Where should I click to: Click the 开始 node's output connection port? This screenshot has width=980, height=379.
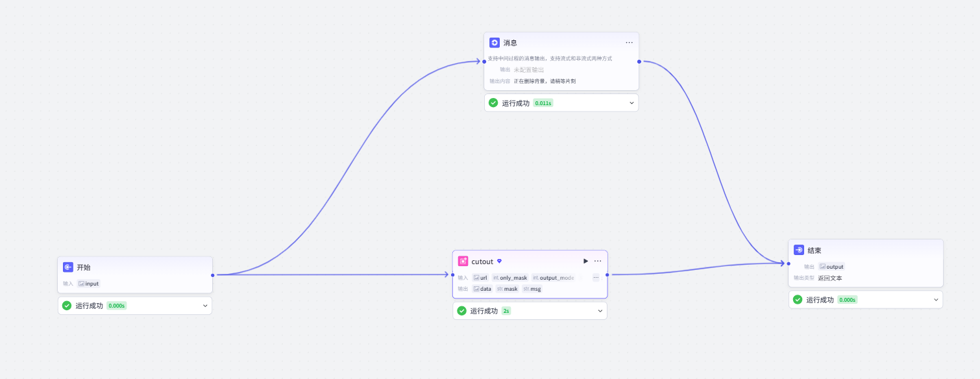[x=213, y=275]
